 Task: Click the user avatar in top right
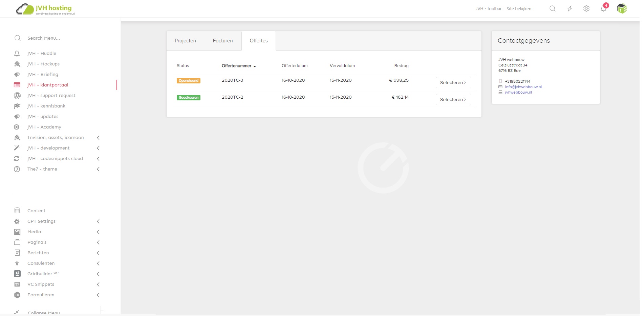click(622, 9)
